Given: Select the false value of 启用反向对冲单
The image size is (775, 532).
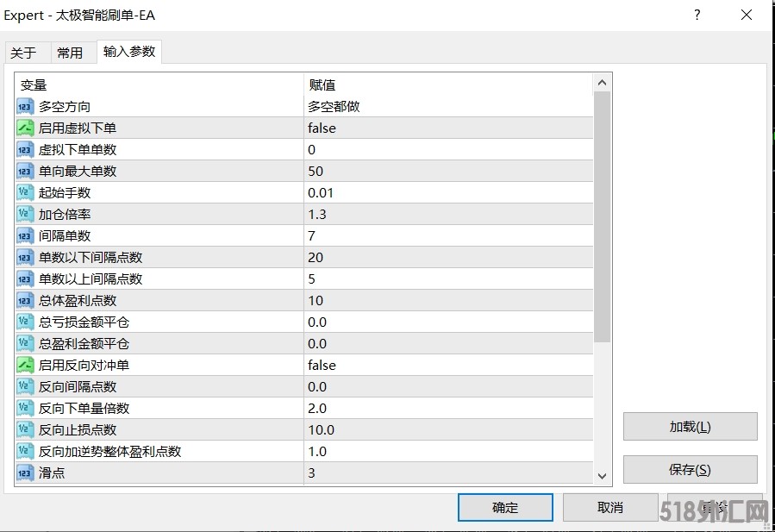Looking at the screenshot, I should [x=322, y=366].
